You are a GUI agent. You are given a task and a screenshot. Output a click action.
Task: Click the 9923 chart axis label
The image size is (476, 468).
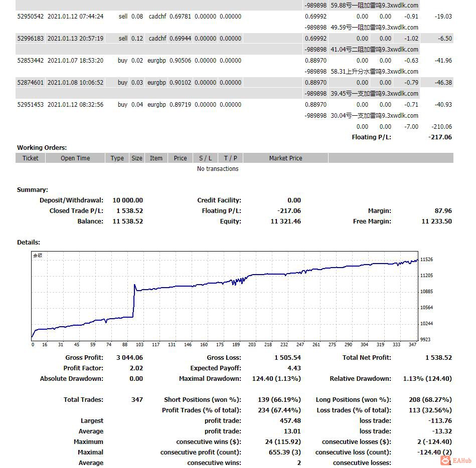coord(425,339)
